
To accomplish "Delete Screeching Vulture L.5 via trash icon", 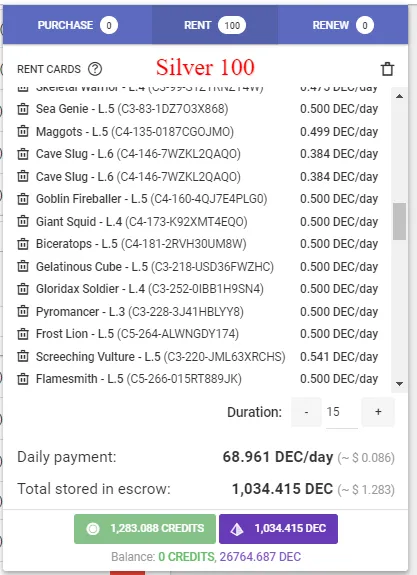I will point(23,356).
